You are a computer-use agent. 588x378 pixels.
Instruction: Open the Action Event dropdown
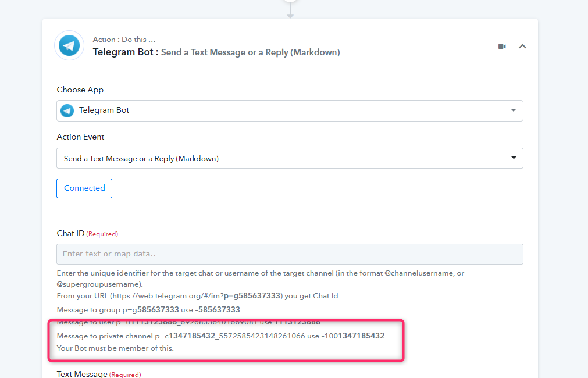point(290,158)
